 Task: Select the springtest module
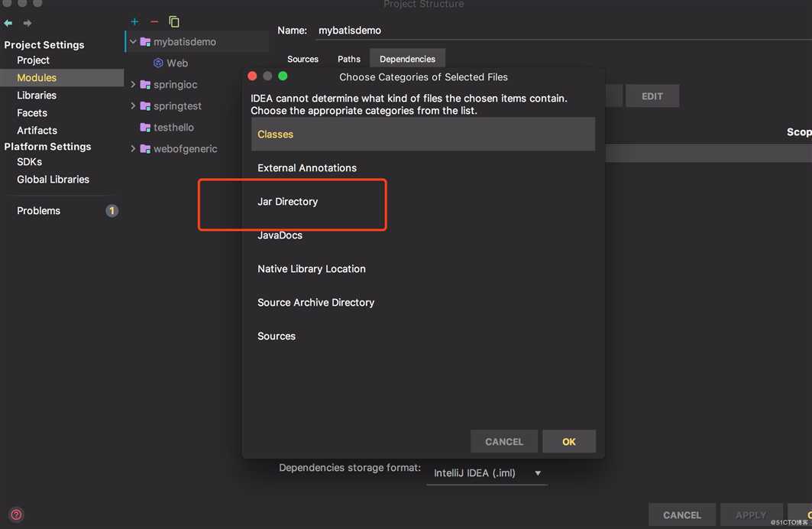coord(177,105)
